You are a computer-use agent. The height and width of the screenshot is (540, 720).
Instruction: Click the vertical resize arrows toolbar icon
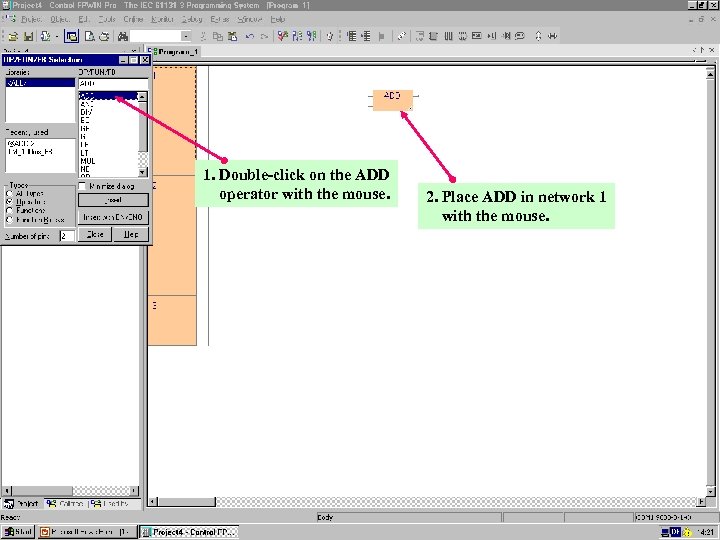click(x=538, y=36)
